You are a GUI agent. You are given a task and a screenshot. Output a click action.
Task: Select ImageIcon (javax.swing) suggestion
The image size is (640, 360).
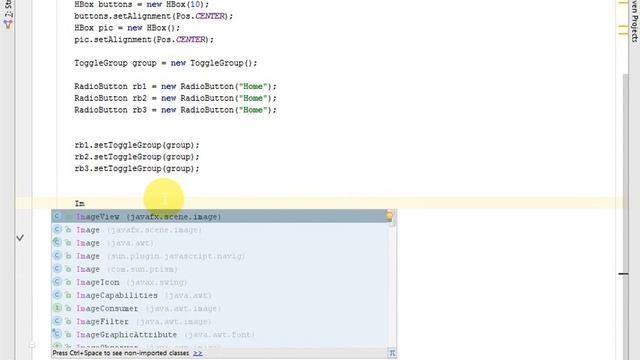coord(220,282)
